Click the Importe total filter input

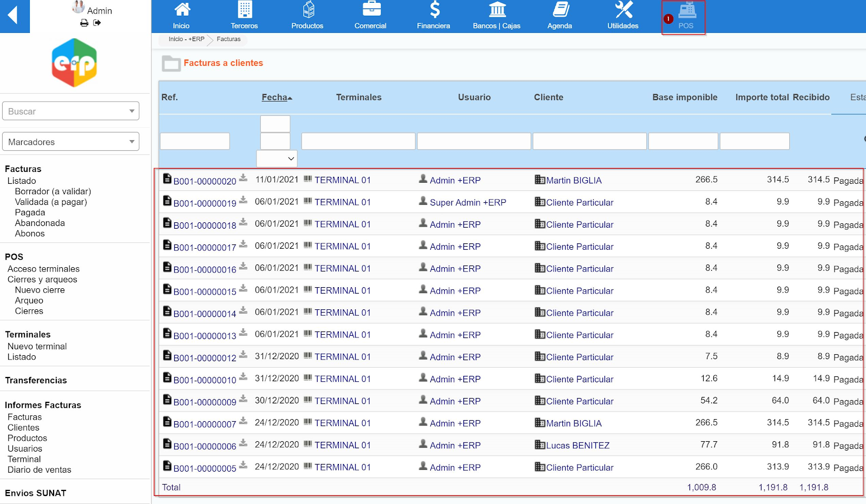[755, 141]
